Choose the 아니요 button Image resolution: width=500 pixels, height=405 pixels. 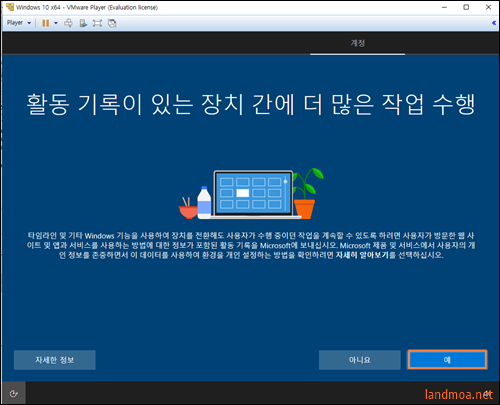(360, 360)
